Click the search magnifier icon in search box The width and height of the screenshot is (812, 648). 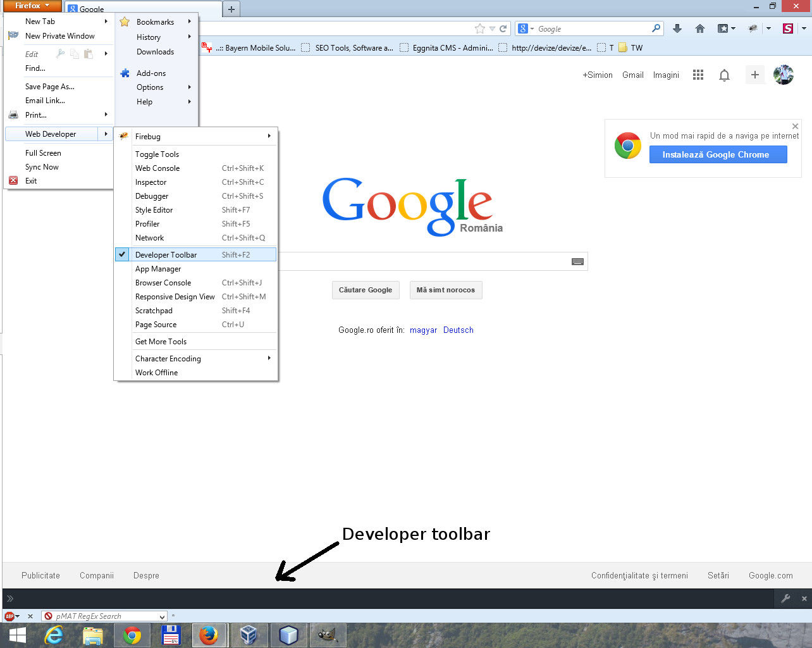pyautogui.click(x=656, y=28)
